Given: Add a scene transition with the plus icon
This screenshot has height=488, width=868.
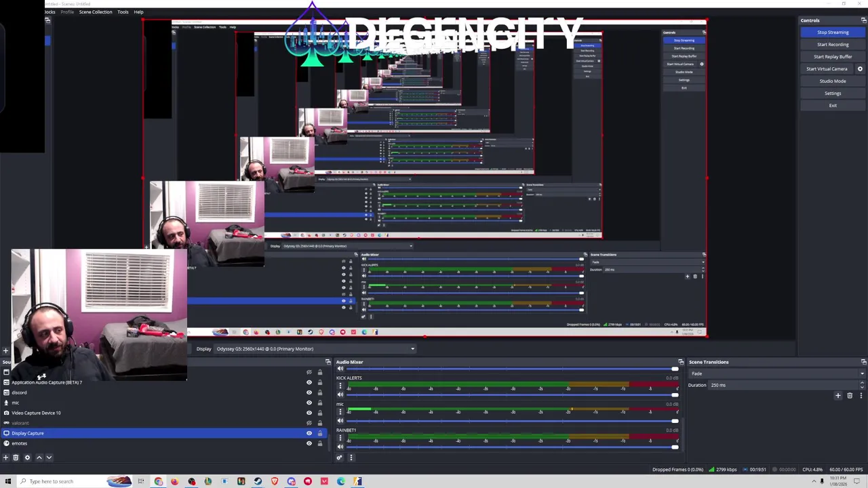Looking at the screenshot, I should pos(838,396).
